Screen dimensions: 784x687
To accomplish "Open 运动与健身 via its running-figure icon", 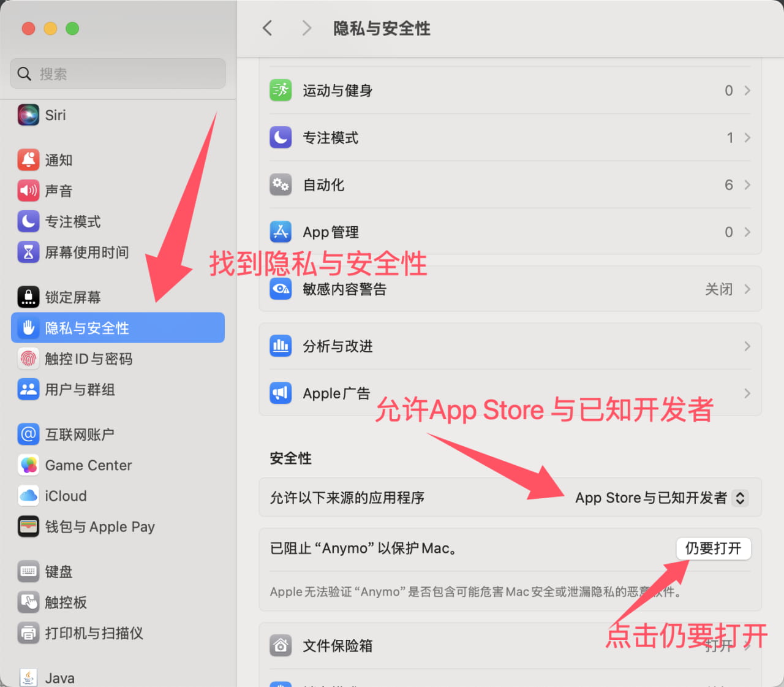I will (x=281, y=90).
